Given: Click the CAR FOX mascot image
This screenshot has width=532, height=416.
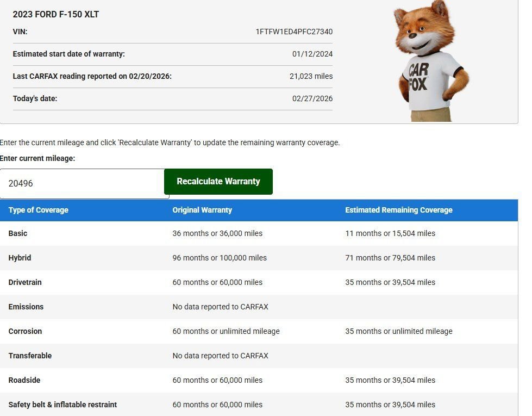Looking at the screenshot, I should click(x=430, y=61).
